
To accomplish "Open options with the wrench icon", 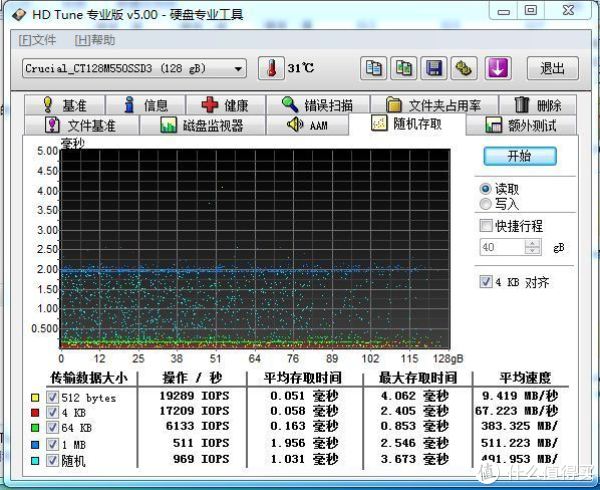I will pyautogui.click(x=464, y=68).
